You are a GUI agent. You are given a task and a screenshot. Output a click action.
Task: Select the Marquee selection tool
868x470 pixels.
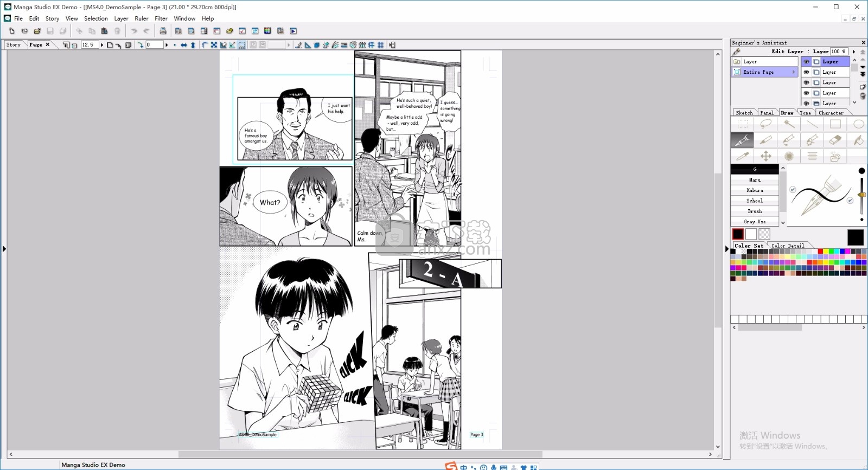pyautogui.click(x=743, y=124)
